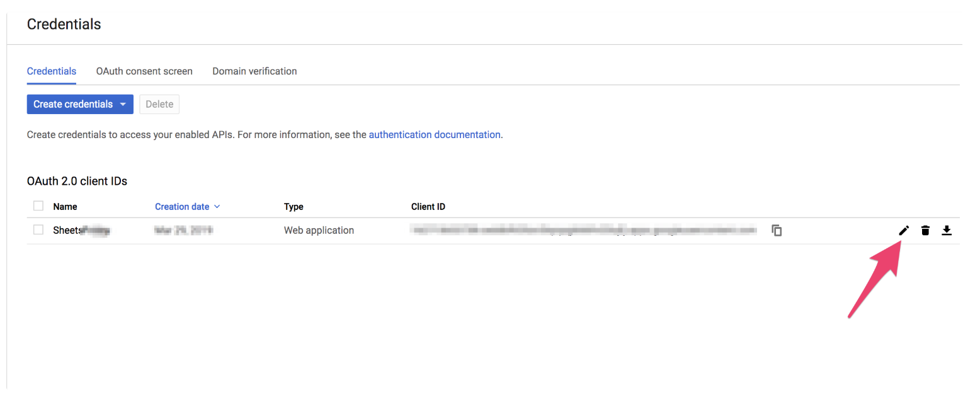
Task: Click the blurred creation date cell
Action: click(183, 231)
